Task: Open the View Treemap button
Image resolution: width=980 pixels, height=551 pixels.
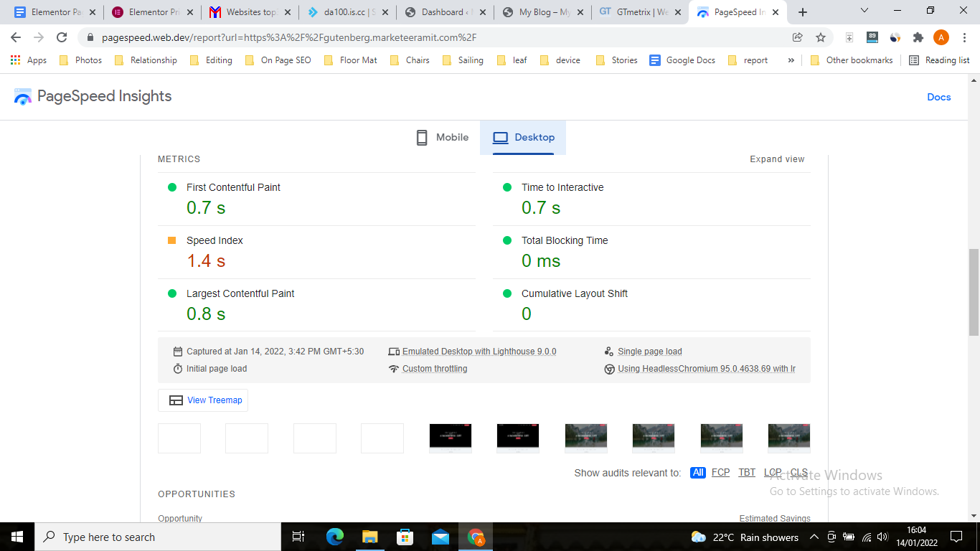Action: click(203, 400)
